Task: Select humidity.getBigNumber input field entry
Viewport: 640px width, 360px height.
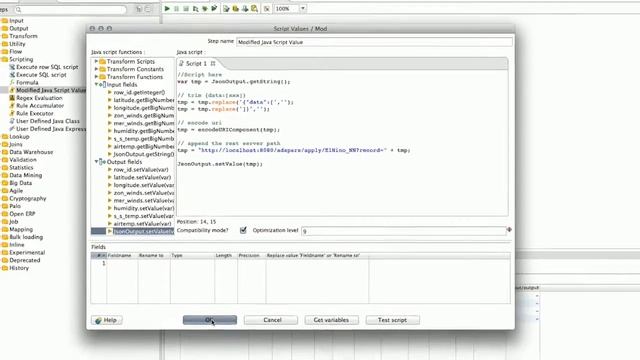Action: tap(144, 131)
